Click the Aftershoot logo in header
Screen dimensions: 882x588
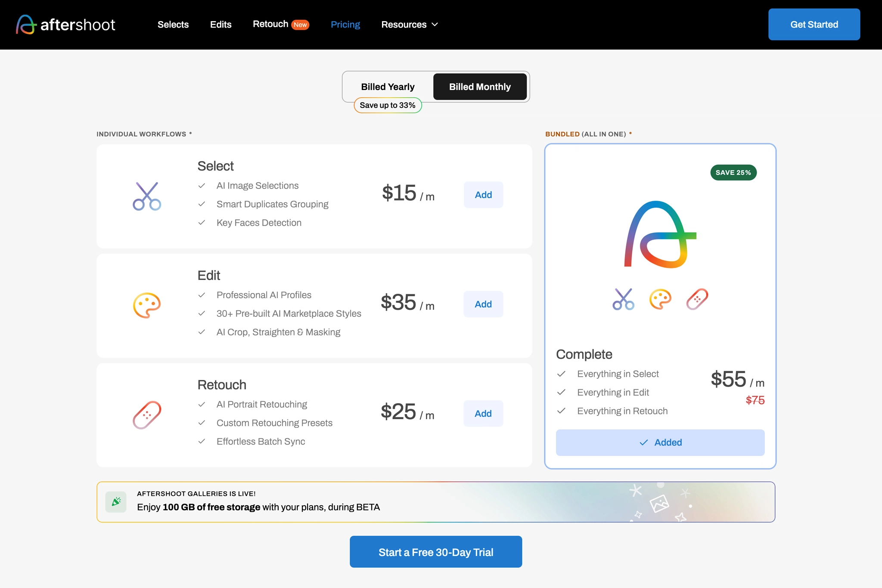point(65,25)
